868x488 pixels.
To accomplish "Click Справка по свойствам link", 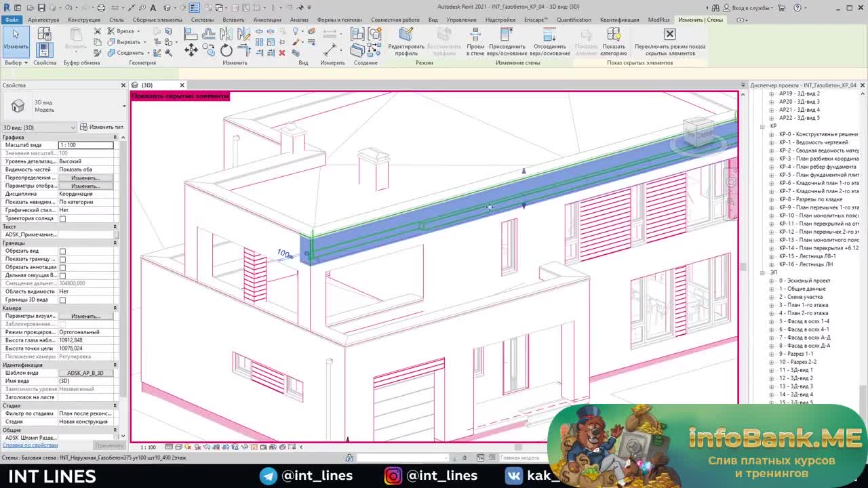I will pos(31,445).
